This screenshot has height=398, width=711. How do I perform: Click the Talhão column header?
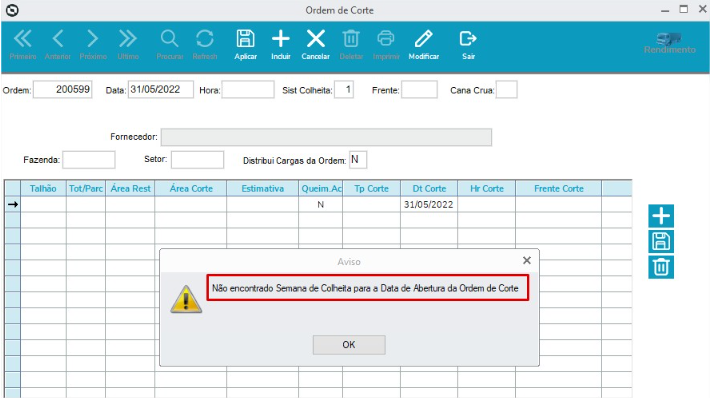43,189
